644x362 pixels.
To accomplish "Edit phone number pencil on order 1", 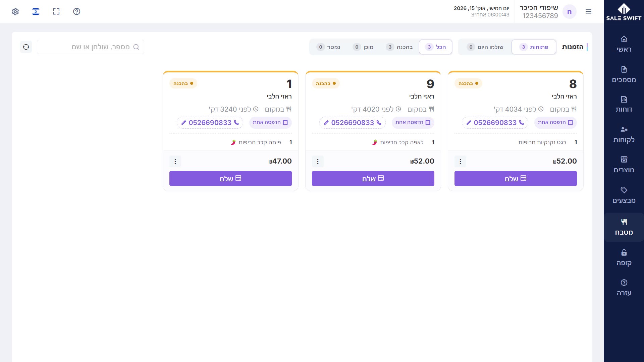I will tap(184, 123).
